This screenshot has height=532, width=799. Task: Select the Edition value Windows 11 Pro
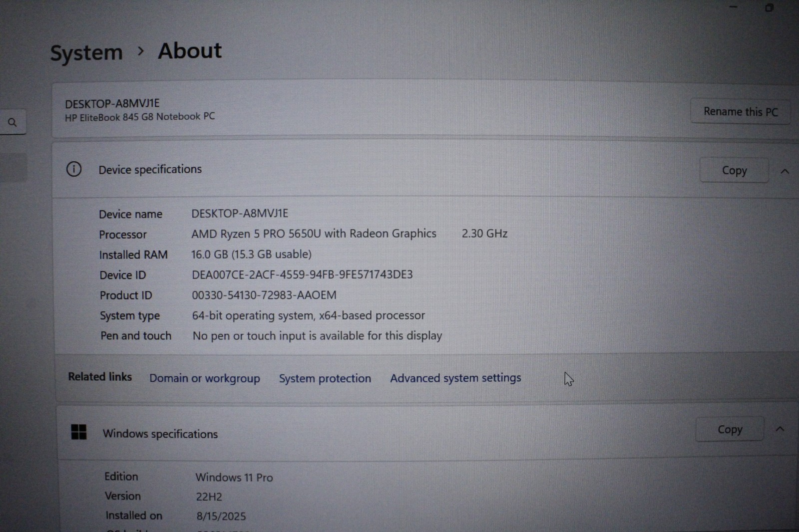(x=234, y=478)
